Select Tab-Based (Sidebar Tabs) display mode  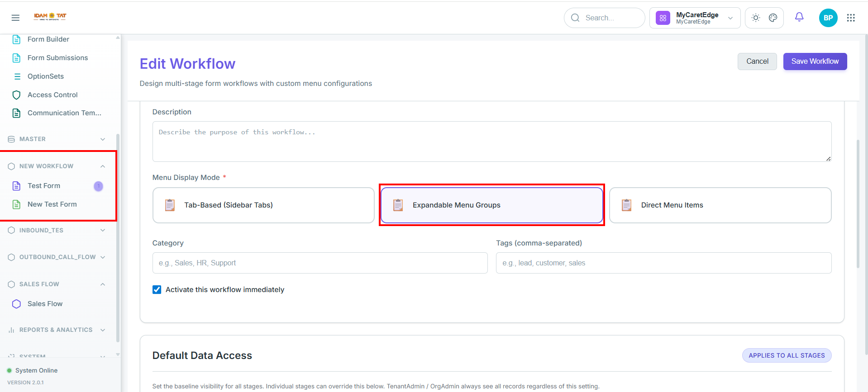tap(263, 205)
